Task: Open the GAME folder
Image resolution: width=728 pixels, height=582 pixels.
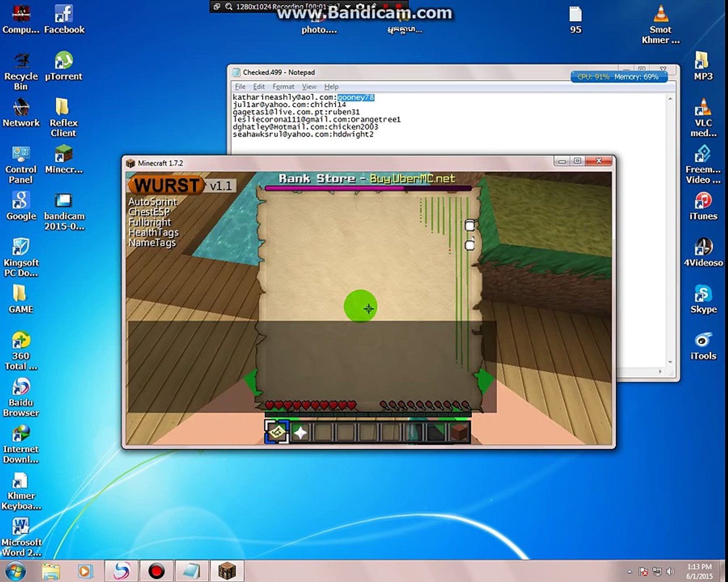Action: (21, 299)
